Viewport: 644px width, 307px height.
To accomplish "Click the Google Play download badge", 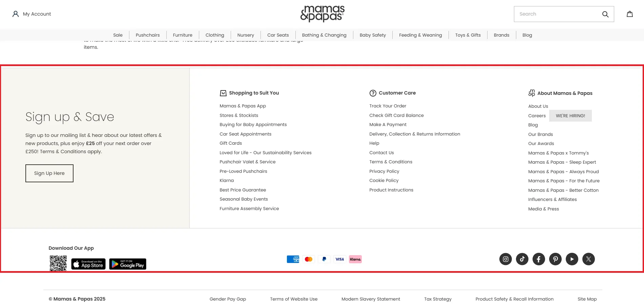I will (128, 264).
